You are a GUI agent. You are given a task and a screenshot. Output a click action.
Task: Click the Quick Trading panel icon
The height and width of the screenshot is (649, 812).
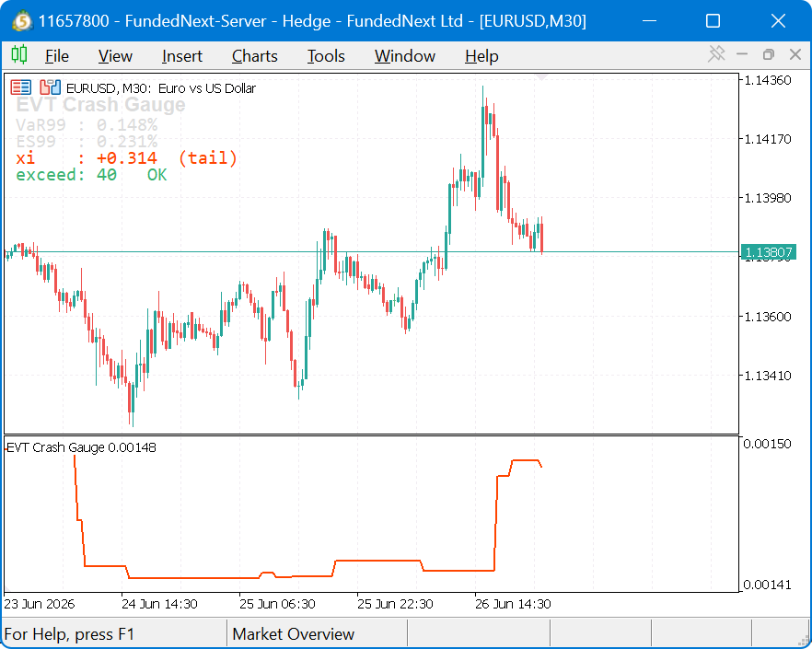click(x=20, y=87)
